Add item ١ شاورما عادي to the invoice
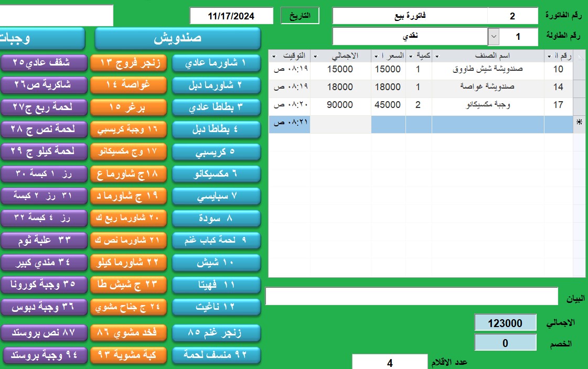The image size is (588, 369). tap(216, 63)
